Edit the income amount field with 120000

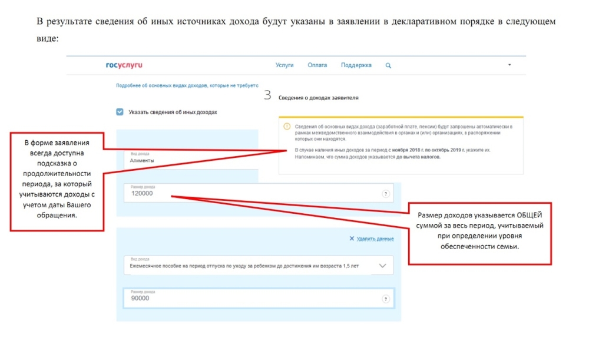coord(259,193)
